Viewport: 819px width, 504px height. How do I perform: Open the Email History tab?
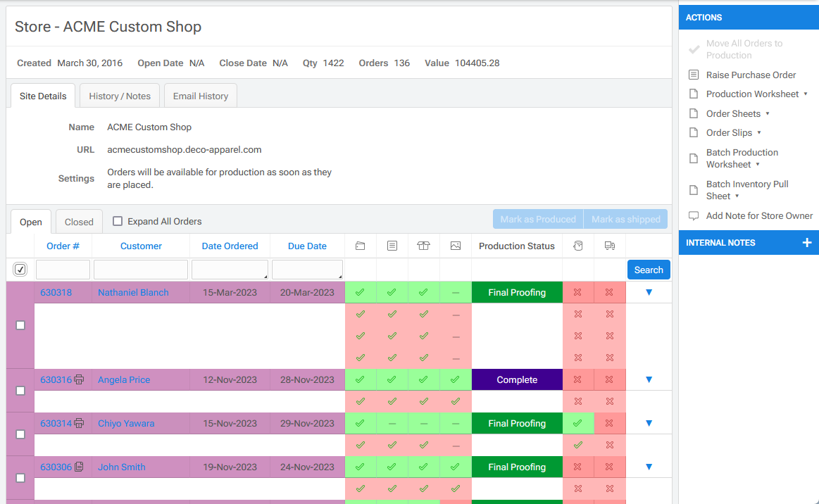[x=201, y=96]
